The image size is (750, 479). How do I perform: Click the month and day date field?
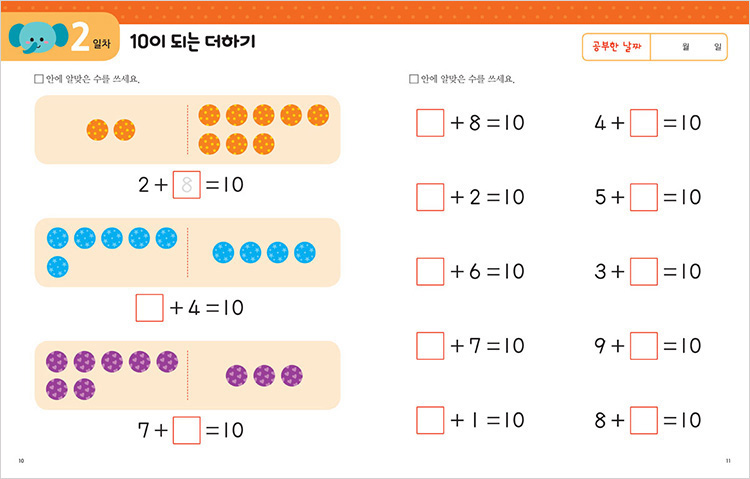pos(689,47)
